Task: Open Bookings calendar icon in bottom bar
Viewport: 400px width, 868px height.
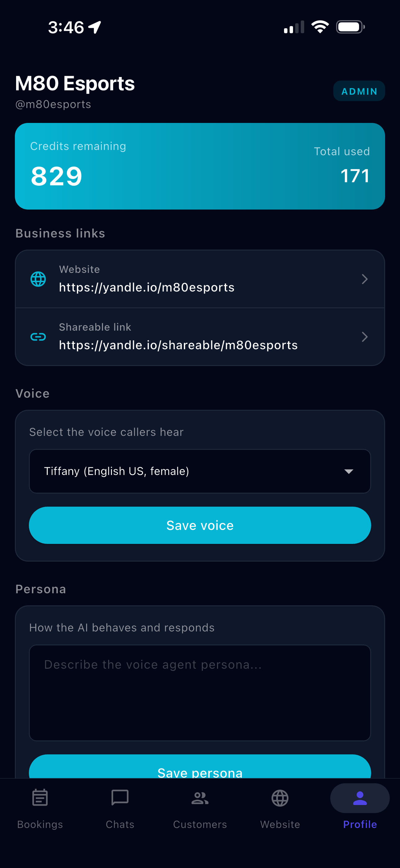Action: pyautogui.click(x=40, y=798)
